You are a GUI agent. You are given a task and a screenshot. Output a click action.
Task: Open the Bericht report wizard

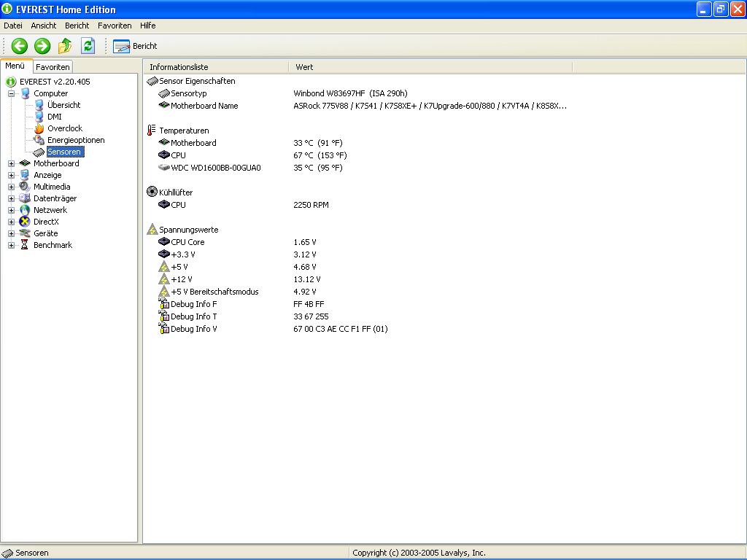pos(135,46)
